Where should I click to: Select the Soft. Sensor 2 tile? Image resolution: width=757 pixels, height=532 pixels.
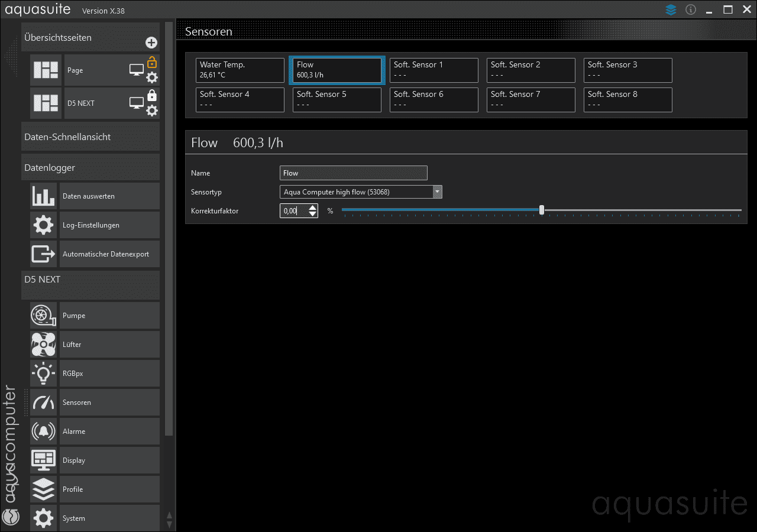point(531,70)
